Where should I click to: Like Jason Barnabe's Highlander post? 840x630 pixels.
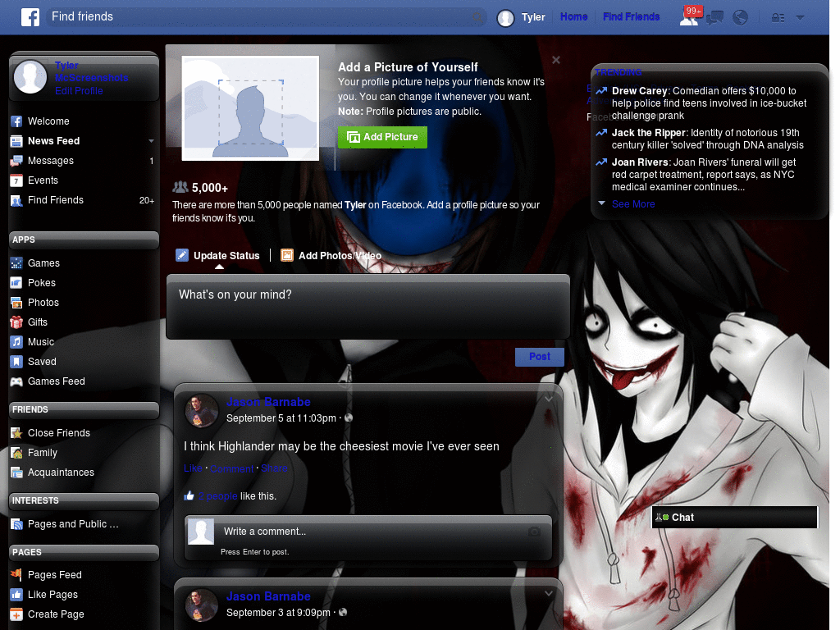point(193,468)
